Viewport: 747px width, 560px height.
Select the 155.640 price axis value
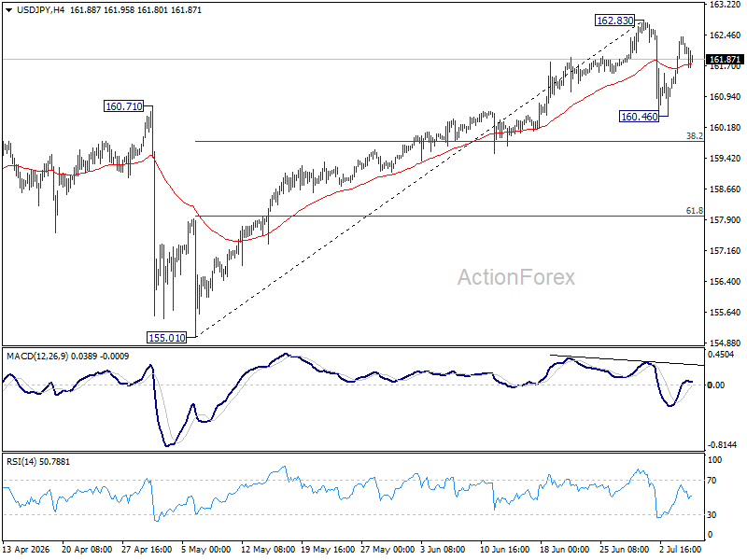point(725,313)
